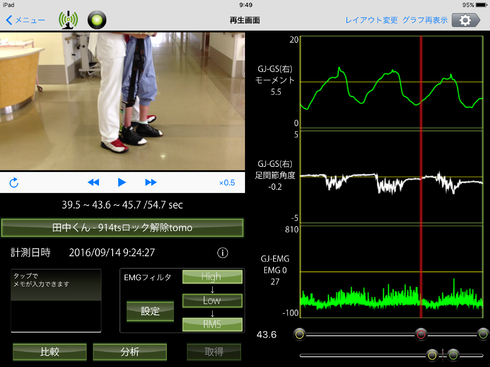Open the settings gear button
The width and height of the screenshot is (490, 367).
tap(466, 20)
